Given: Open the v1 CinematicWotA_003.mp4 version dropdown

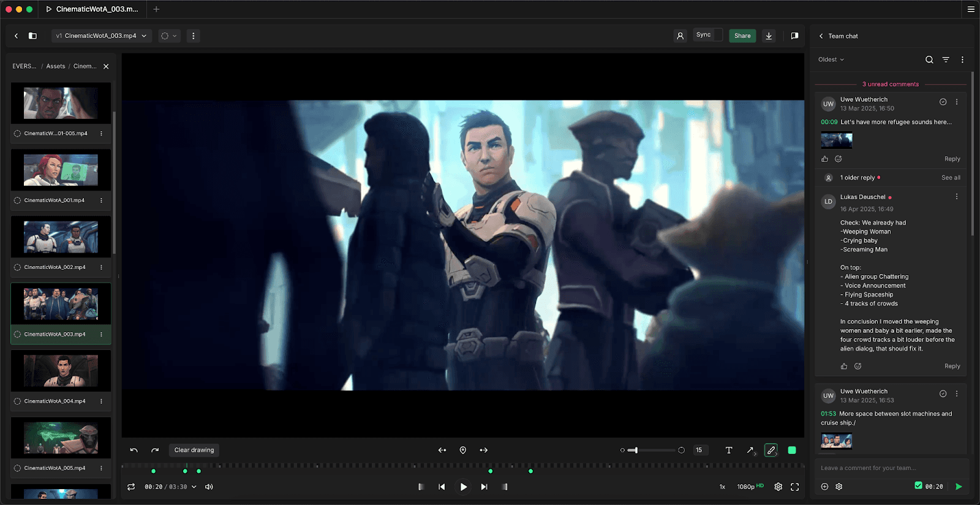Looking at the screenshot, I should [102, 36].
